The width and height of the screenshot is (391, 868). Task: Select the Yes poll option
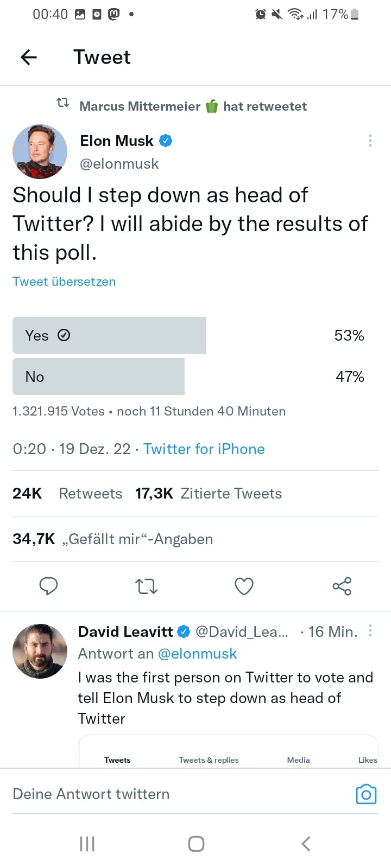[109, 335]
